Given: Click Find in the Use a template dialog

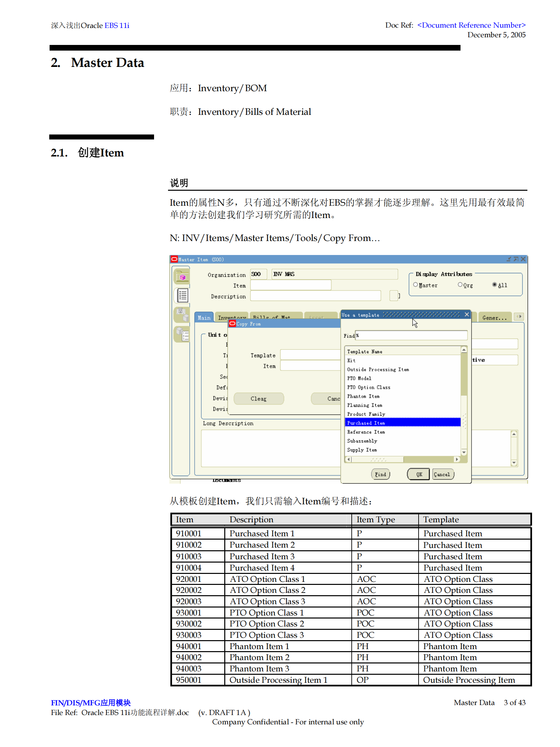Looking at the screenshot, I should pos(381,474).
